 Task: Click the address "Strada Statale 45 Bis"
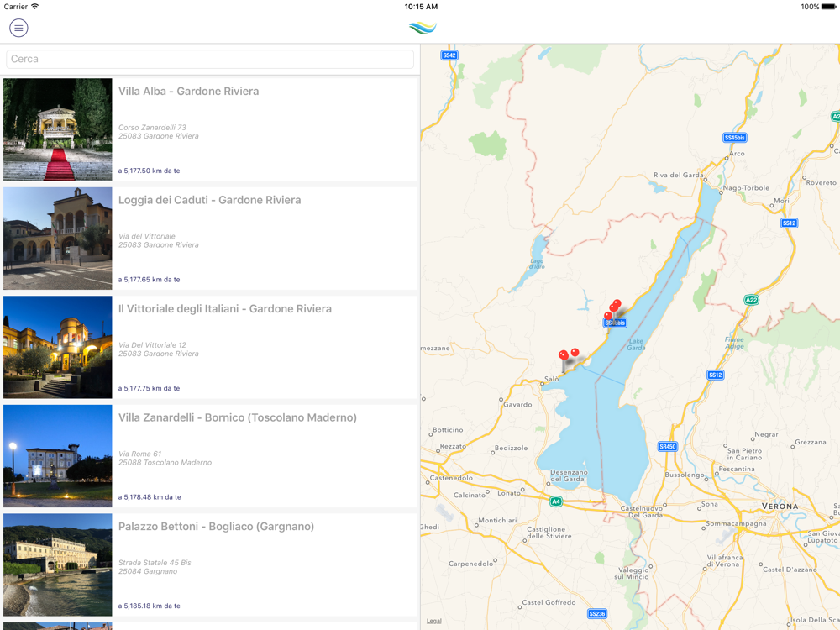(x=155, y=563)
